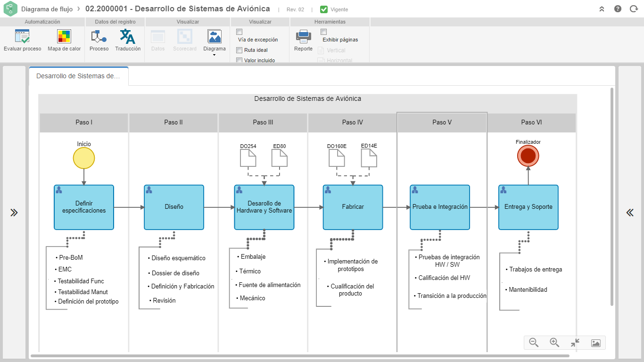This screenshot has width=644, height=362.
Task: Click the refresh icon in header
Action: coord(634,9)
